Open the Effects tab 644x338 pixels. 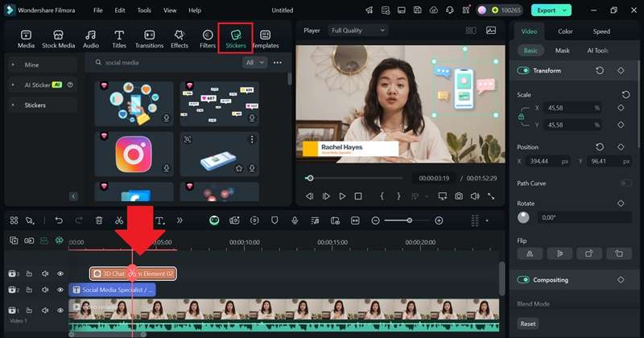click(x=180, y=39)
